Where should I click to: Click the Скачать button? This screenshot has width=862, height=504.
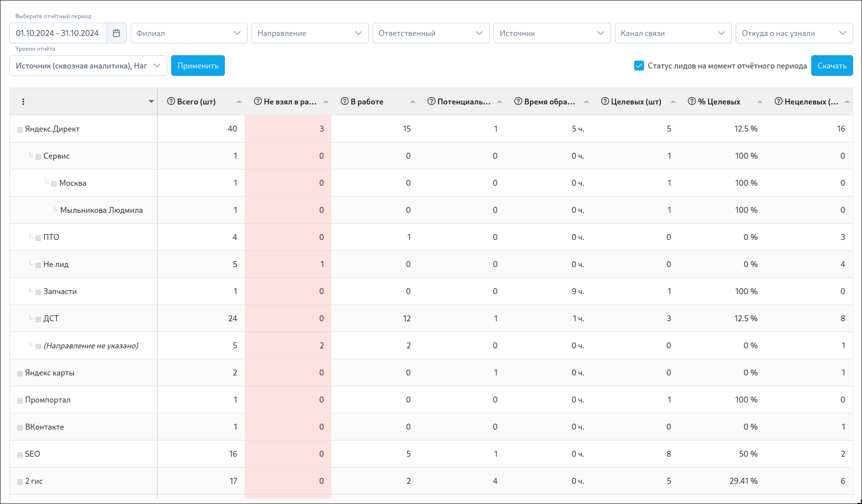[831, 66]
